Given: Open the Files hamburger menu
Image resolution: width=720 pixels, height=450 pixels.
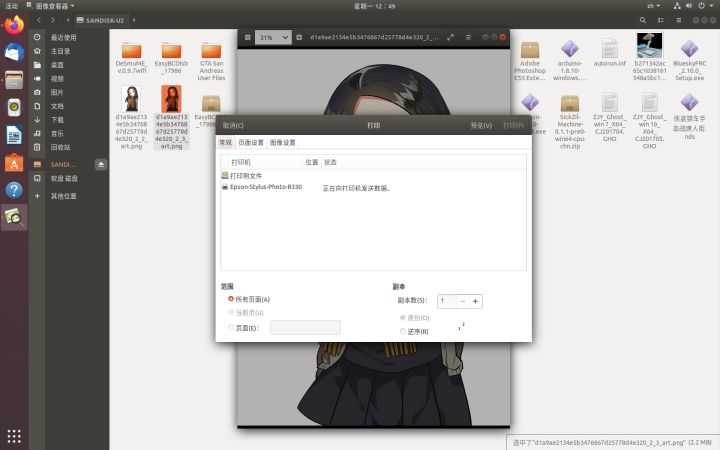Looking at the screenshot, I should [678, 20].
